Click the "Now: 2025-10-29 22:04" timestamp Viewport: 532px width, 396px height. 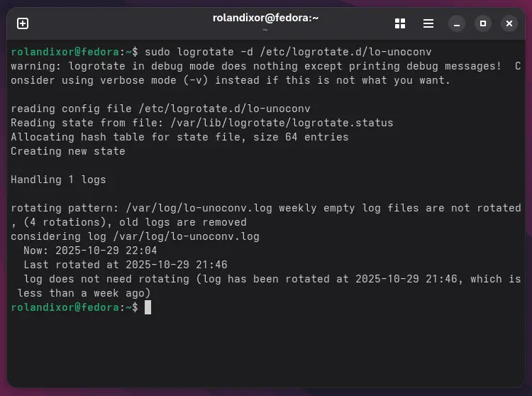point(90,251)
